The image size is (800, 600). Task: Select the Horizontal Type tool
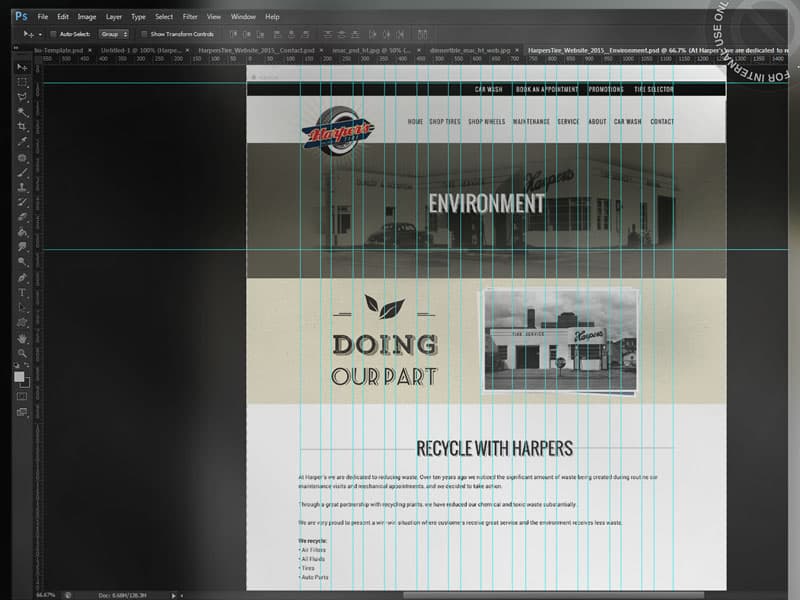coord(22,292)
